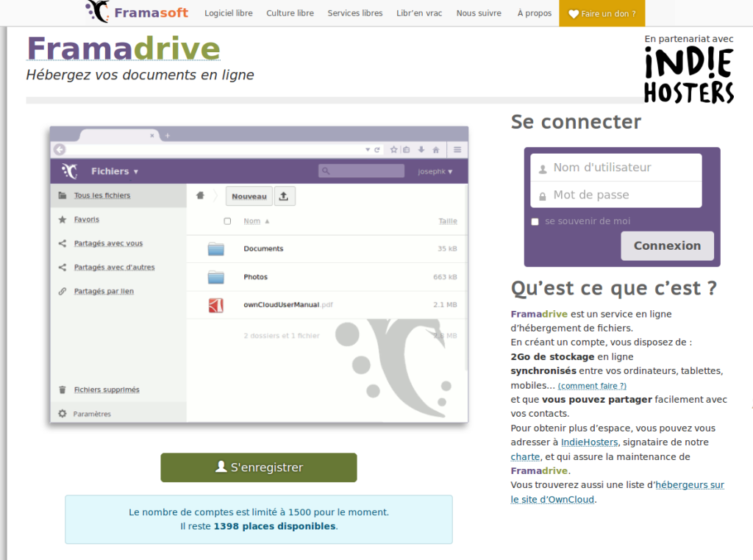Expand the Fichiers dropdown in purple header
The image size is (753, 560).
point(114,171)
